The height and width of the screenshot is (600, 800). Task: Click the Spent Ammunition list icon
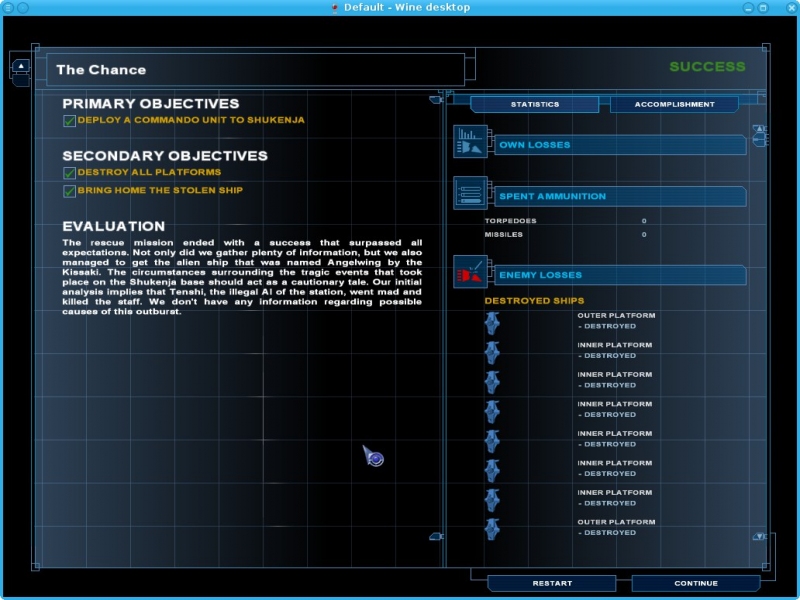[x=470, y=193]
